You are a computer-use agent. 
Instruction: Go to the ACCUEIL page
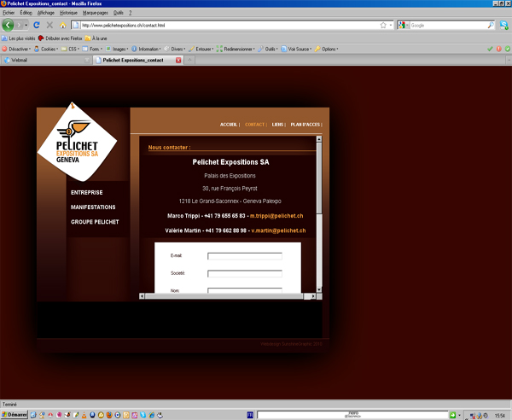pos(228,125)
